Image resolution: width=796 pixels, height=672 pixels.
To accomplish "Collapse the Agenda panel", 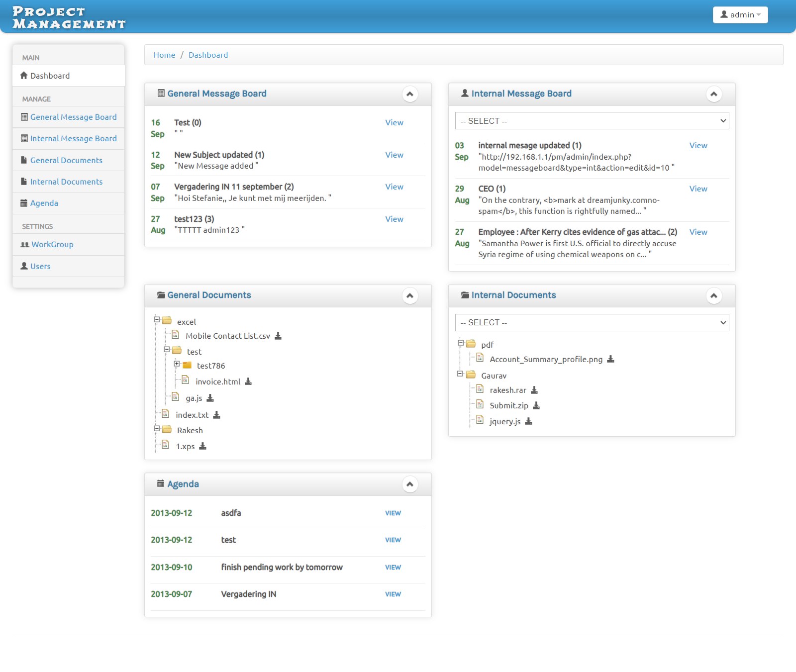I will 410,484.
